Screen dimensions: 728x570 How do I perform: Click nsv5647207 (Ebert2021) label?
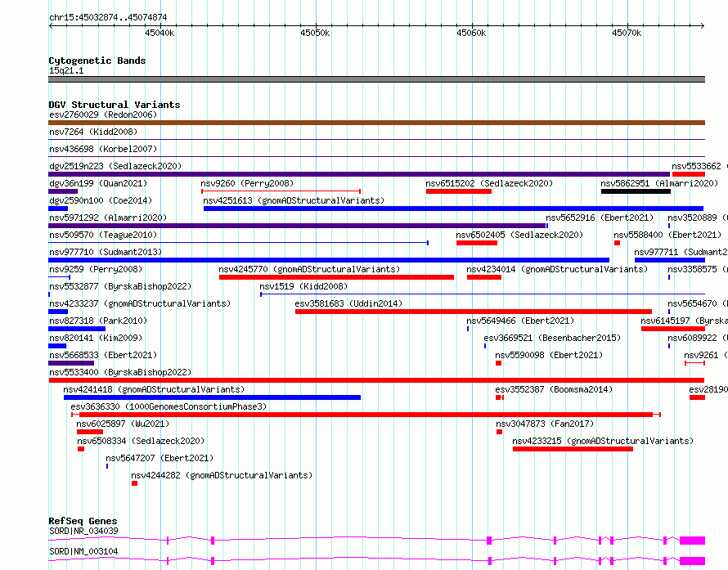click(x=160, y=458)
